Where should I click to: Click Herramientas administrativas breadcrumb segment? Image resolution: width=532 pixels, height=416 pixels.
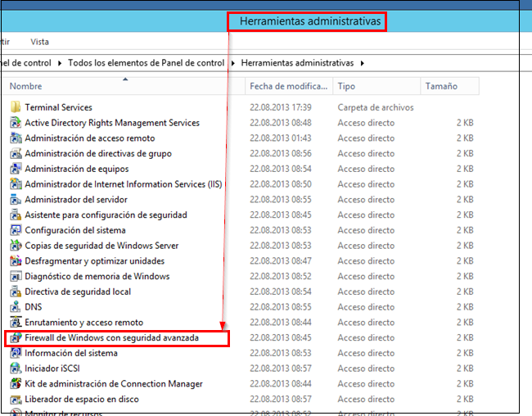[x=297, y=63]
